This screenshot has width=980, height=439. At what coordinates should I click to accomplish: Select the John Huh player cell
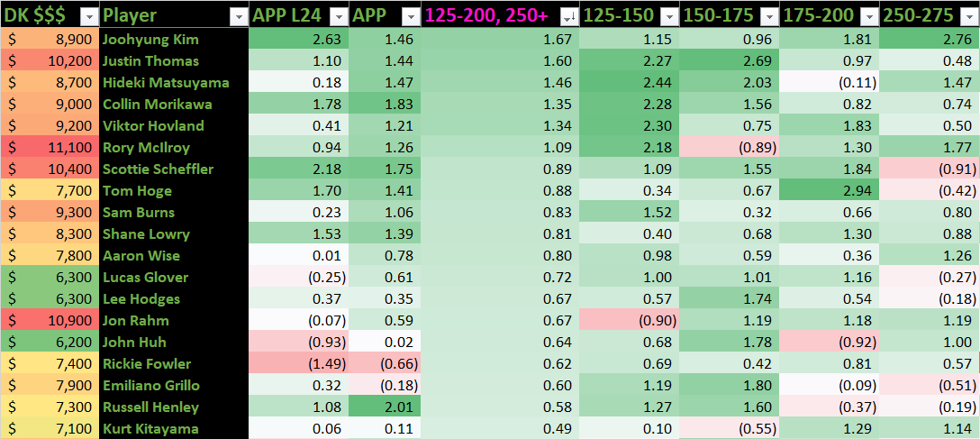174,342
